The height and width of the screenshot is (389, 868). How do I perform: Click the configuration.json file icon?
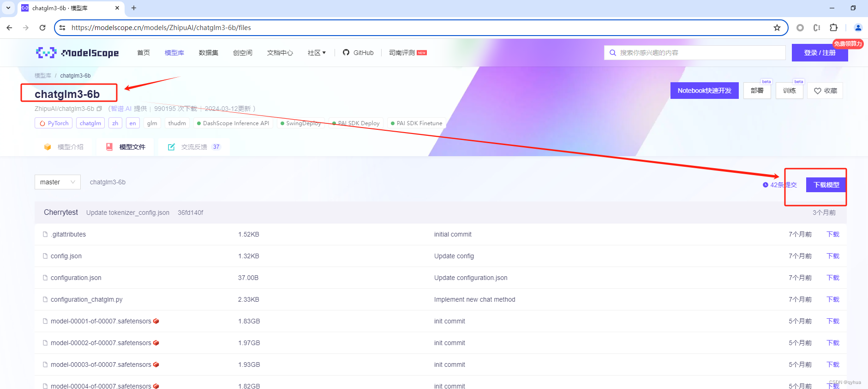click(x=45, y=278)
